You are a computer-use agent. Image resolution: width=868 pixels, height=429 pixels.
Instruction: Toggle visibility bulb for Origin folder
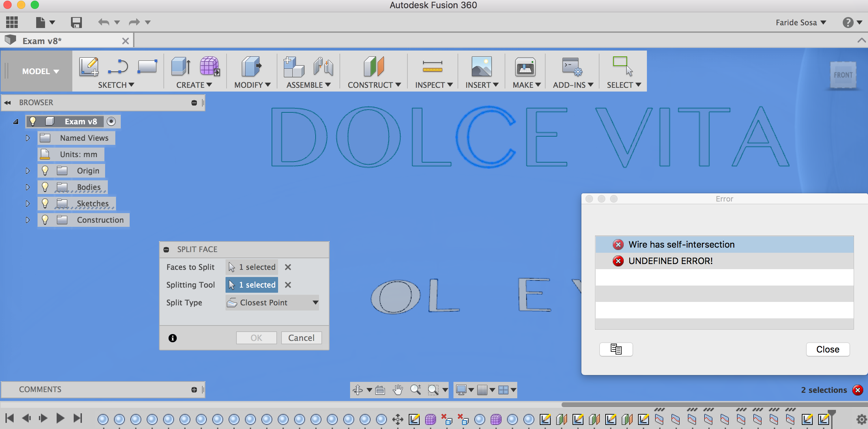[45, 170]
